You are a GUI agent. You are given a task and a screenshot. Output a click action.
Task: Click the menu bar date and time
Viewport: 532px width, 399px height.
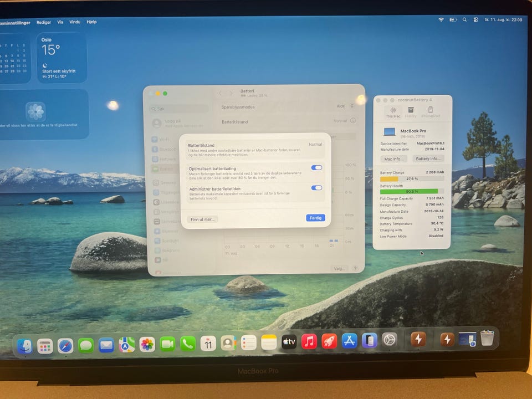coord(503,20)
